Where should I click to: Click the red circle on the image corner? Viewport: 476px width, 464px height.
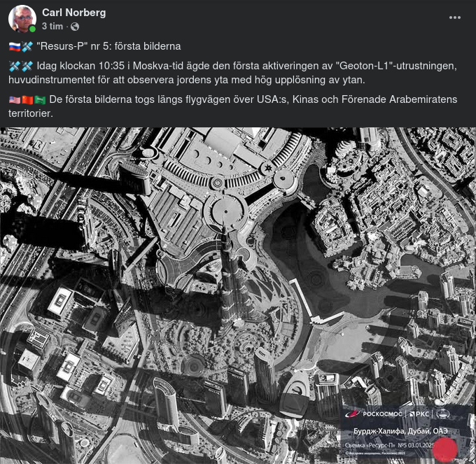445,449
